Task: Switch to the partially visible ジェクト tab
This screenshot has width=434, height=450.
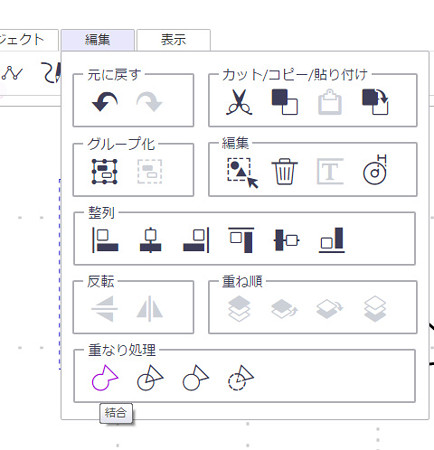Action: (29, 40)
